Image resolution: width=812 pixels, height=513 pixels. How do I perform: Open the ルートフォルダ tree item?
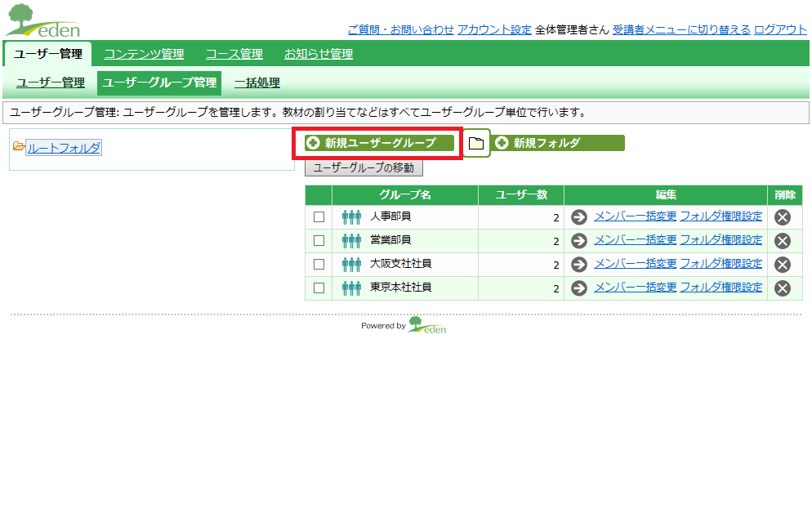[x=64, y=148]
